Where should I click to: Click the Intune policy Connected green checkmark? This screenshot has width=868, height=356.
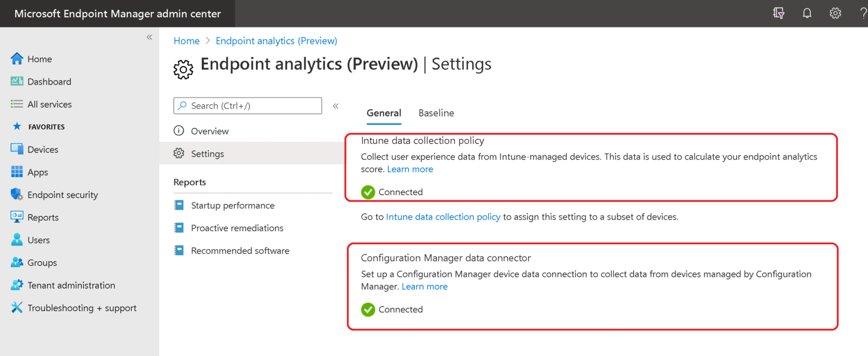tap(368, 192)
